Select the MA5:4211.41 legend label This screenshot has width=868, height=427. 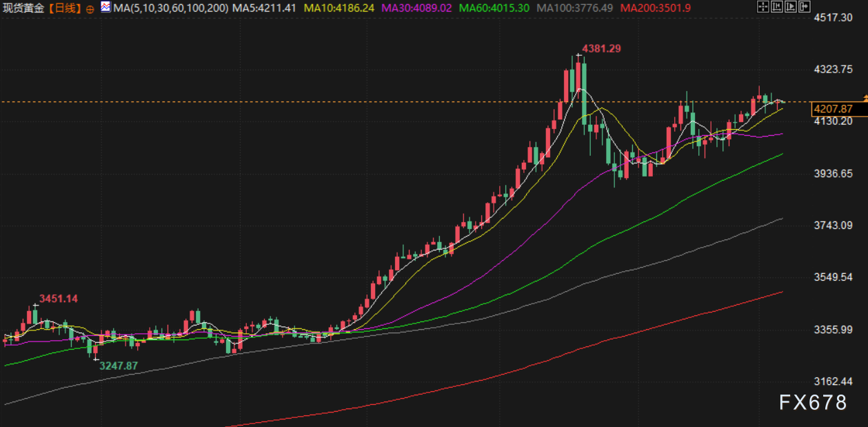pyautogui.click(x=265, y=8)
